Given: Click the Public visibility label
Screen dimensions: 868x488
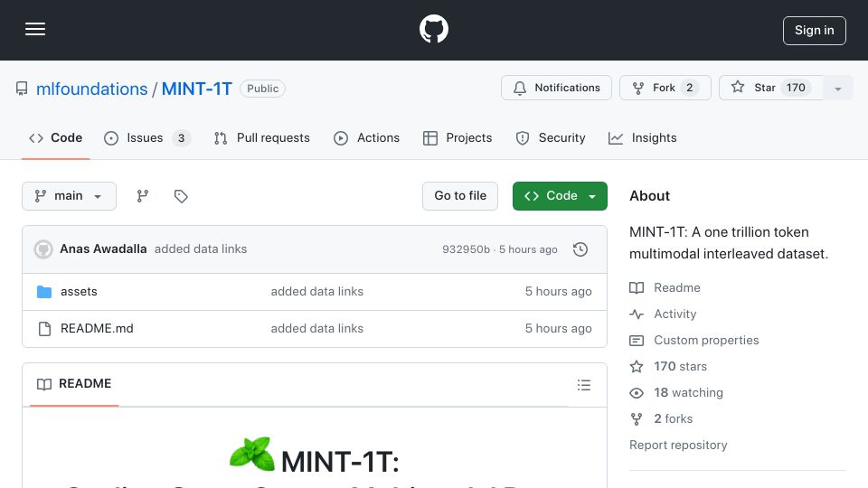Looking at the screenshot, I should pos(262,89).
